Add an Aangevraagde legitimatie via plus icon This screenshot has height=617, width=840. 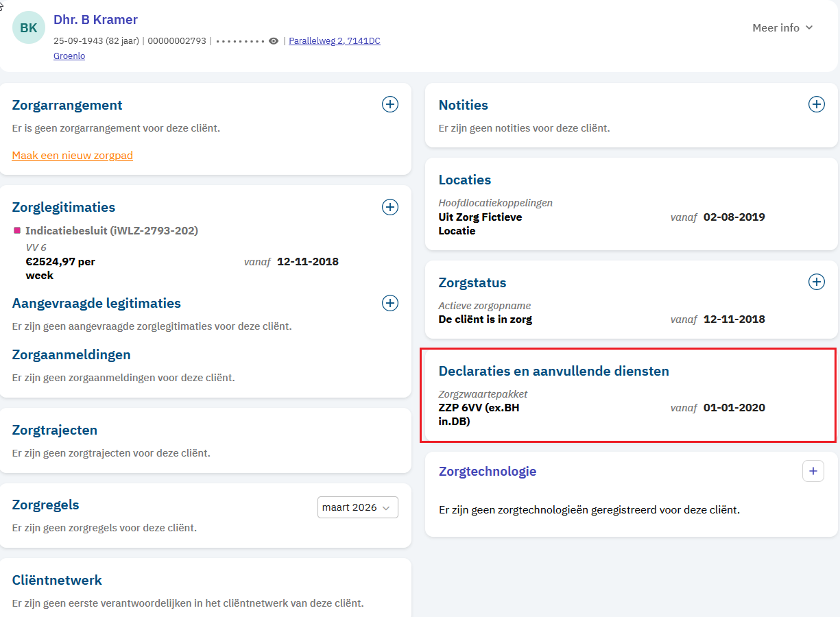tap(389, 303)
